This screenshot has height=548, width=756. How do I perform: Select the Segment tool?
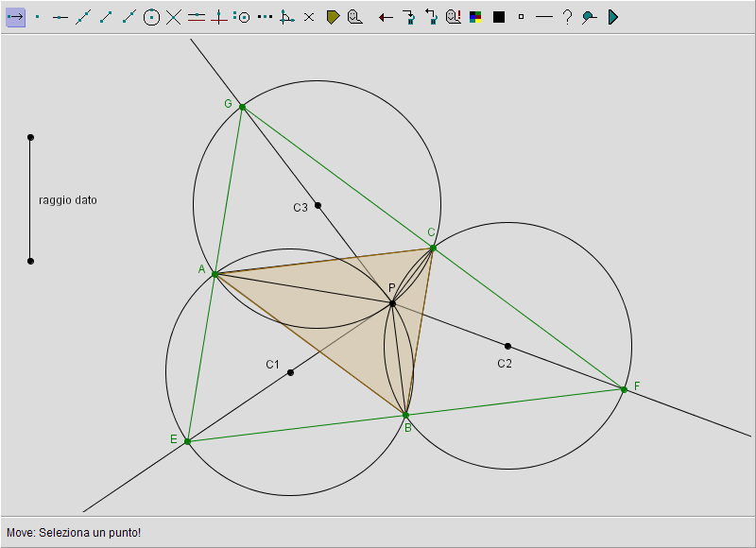pyautogui.click(x=106, y=17)
